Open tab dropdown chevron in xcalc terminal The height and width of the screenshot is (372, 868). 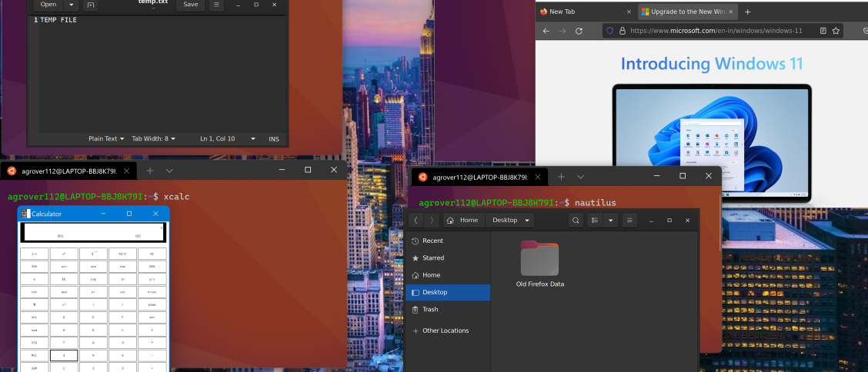click(169, 171)
